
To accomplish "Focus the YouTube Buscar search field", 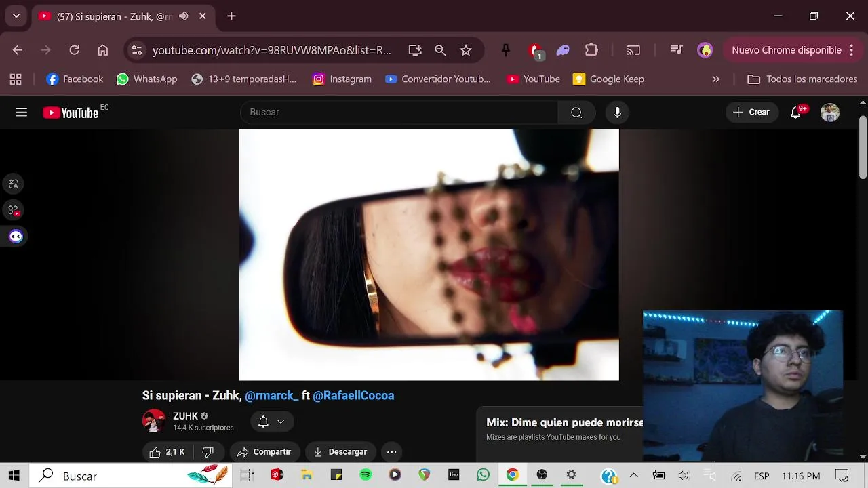I will click(399, 113).
